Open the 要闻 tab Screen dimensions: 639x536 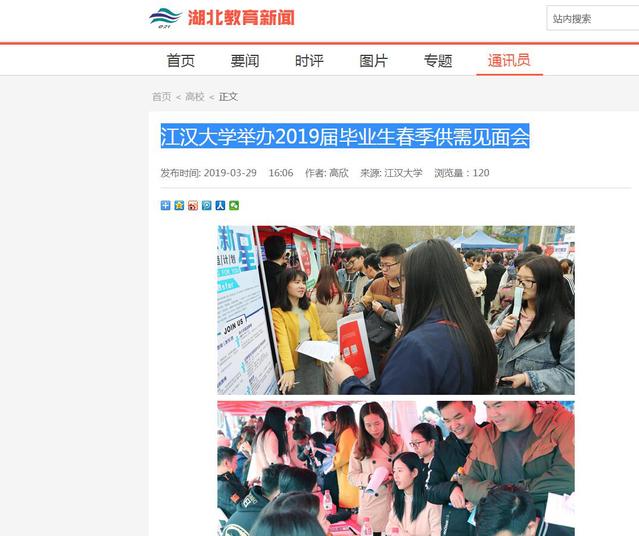pos(245,61)
